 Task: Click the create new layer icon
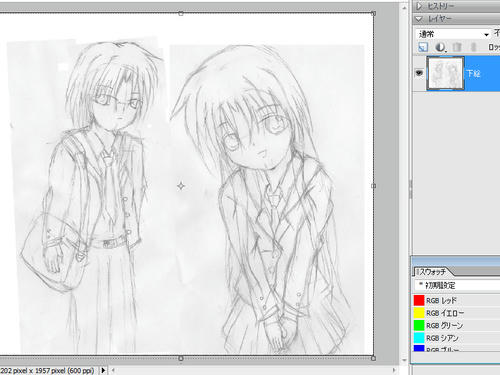pyautogui.click(x=423, y=47)
